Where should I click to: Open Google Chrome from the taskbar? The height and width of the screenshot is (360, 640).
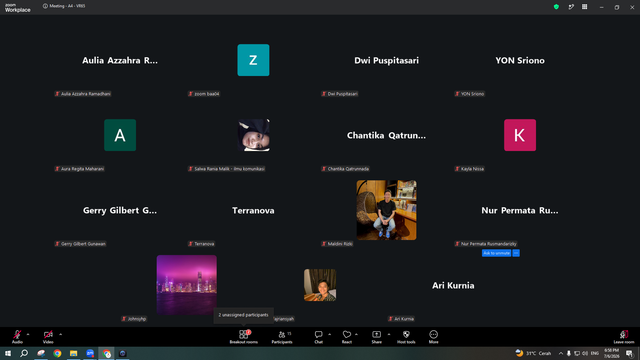pos(57,353)
